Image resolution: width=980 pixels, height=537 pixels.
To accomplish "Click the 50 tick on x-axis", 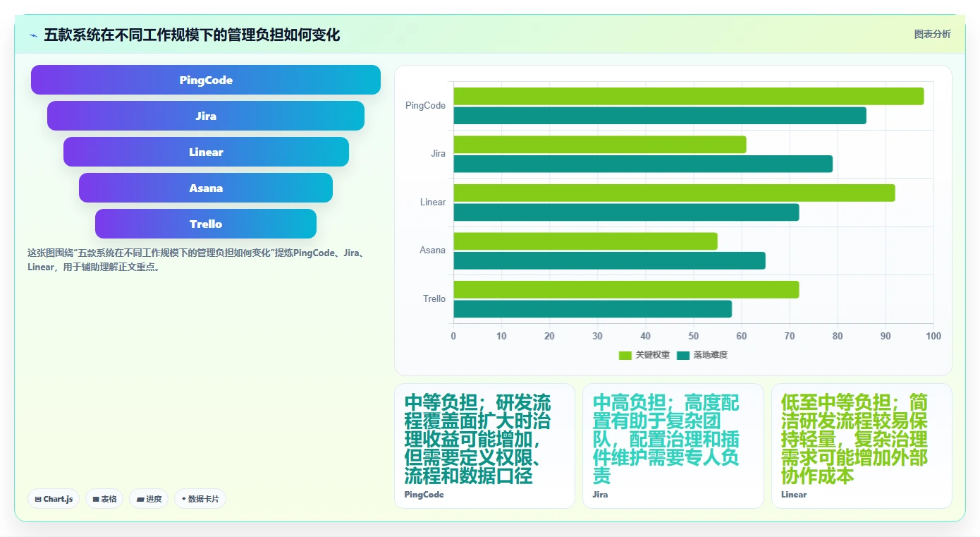I will [693, 337].
